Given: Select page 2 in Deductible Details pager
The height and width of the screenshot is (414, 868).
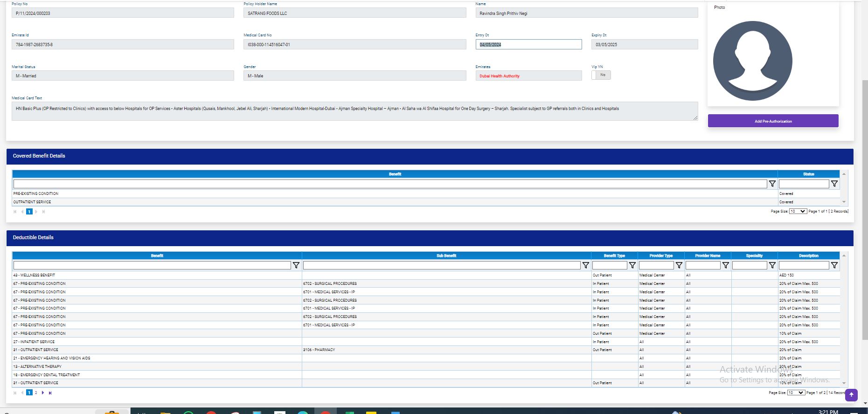Looking at the screenshot, I should [x=36, y=393].
